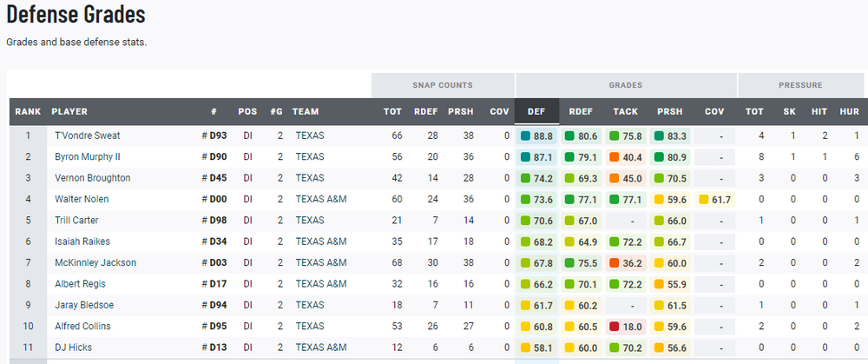The width and height of the screenshot is (868, 364).
Task: Open T'Vondre Sweat's player page
Action: coord(88,136)
